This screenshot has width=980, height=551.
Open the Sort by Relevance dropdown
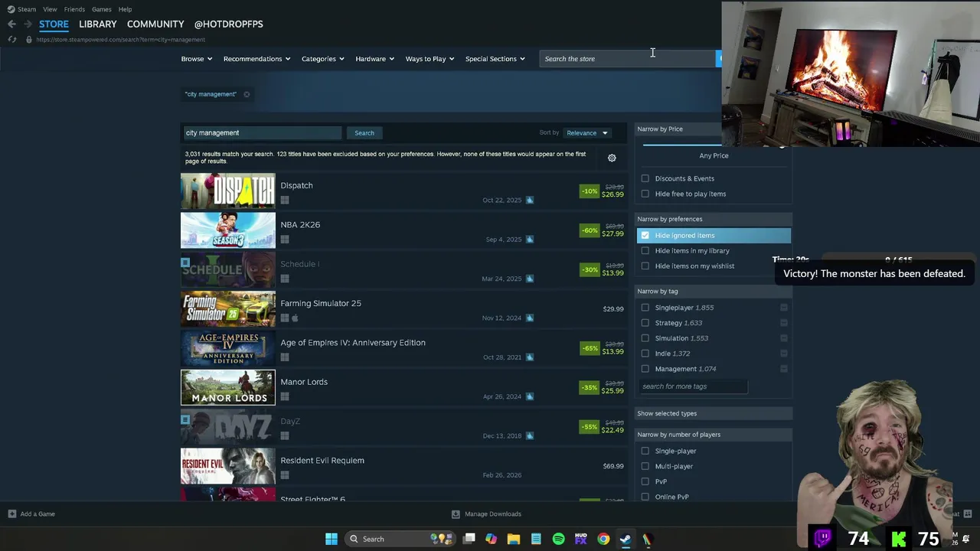(587, 133)
